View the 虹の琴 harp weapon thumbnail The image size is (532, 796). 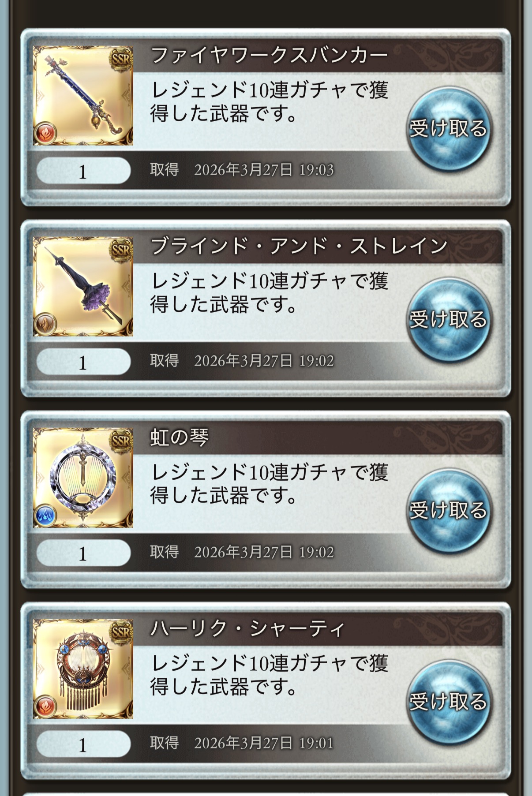point(83,478)
